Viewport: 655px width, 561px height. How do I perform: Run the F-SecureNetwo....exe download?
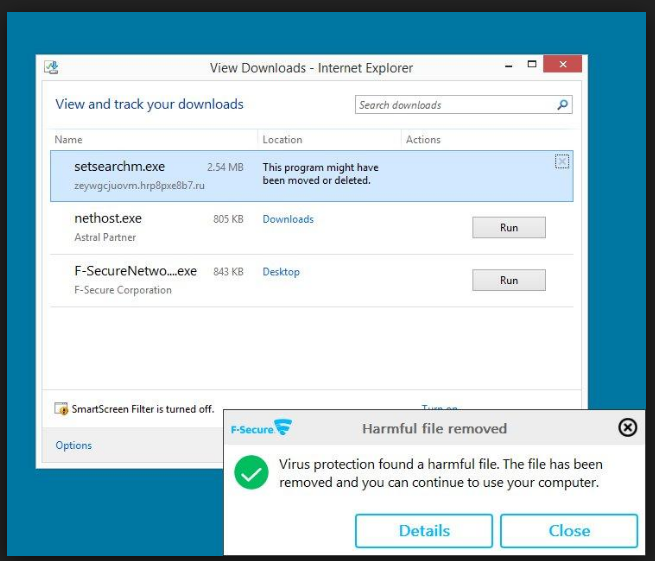pyautogui.click(x=508, y=280)
